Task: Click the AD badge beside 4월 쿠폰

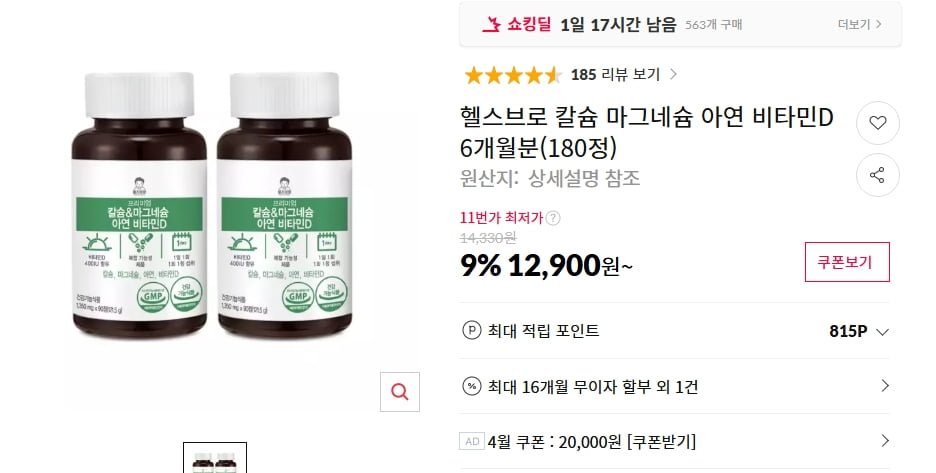Action: point(472,441)
